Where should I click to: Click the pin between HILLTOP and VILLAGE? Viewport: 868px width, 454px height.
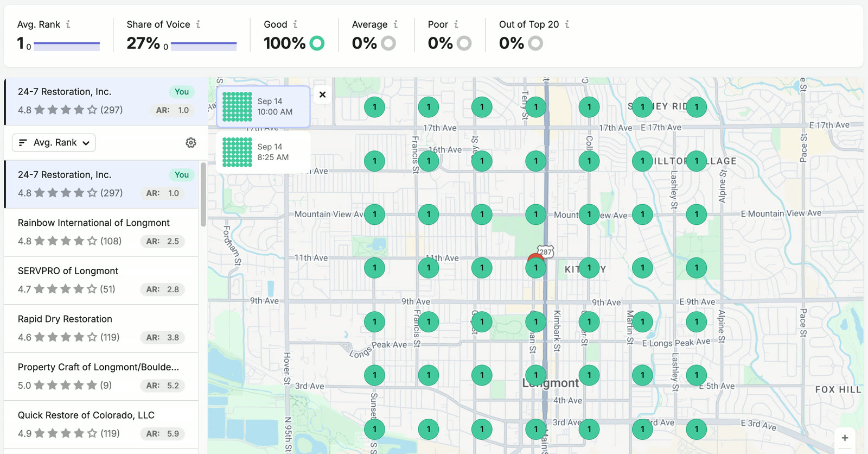(697, 161)
